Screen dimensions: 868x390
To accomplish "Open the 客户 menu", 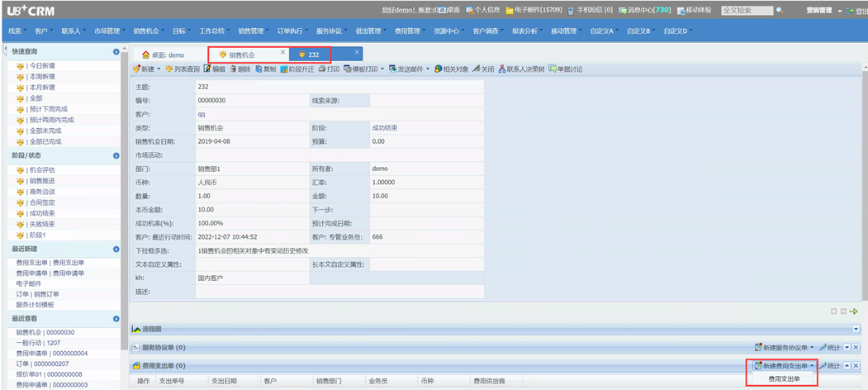I will tap(41, 31).
